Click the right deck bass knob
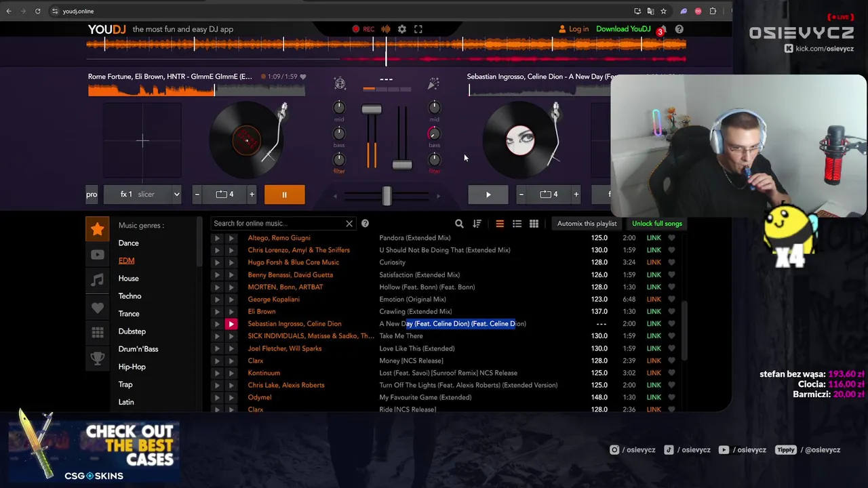This screenshot has width=868, height=488. click(x=434, y=134)
